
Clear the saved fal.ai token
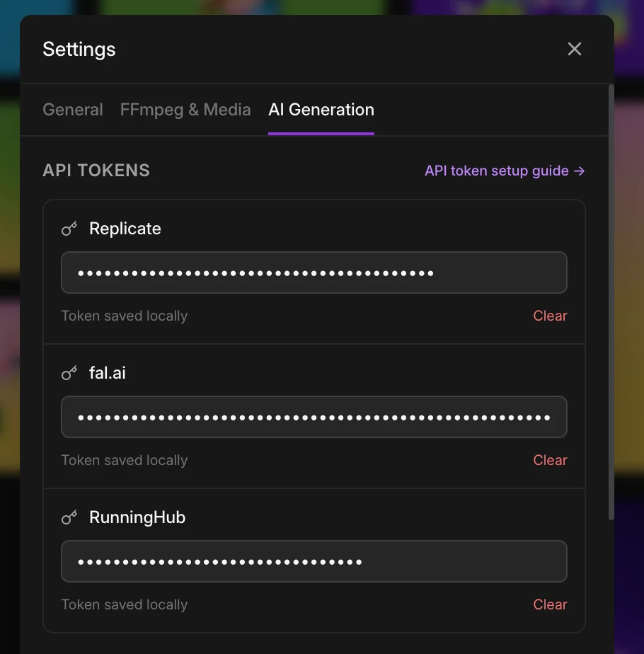tap(550, 460)
